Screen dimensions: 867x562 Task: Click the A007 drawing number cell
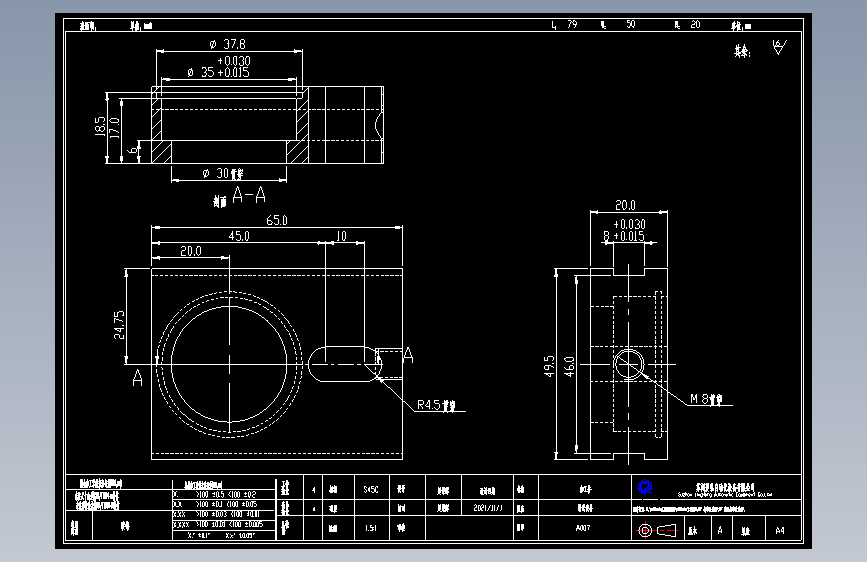pos(583,528)
